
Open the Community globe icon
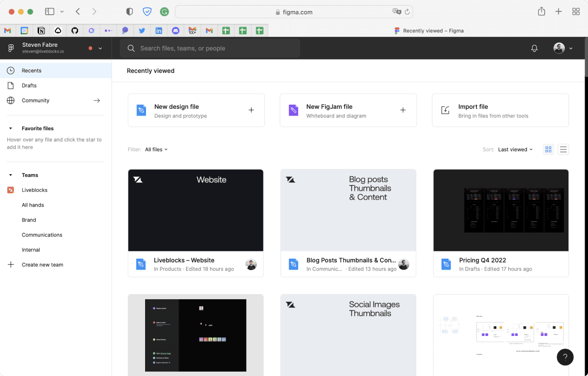point(10,100)
